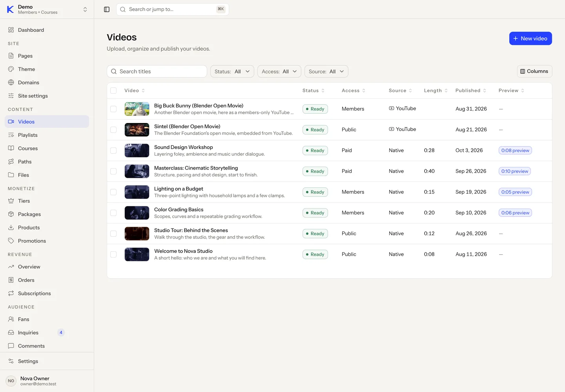Click the Site settings sliders icon
Viewport: 565px width, 392px height.
tap(11, 96)
